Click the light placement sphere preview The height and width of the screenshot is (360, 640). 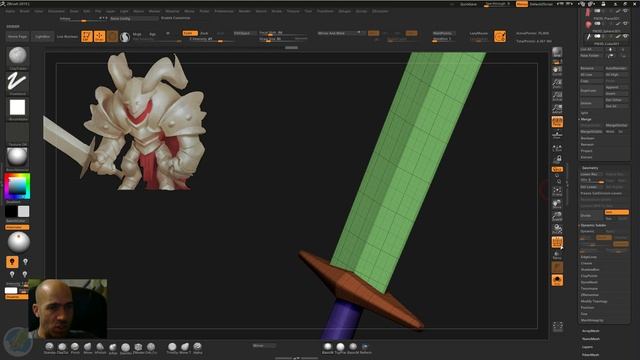coord(18,242)
